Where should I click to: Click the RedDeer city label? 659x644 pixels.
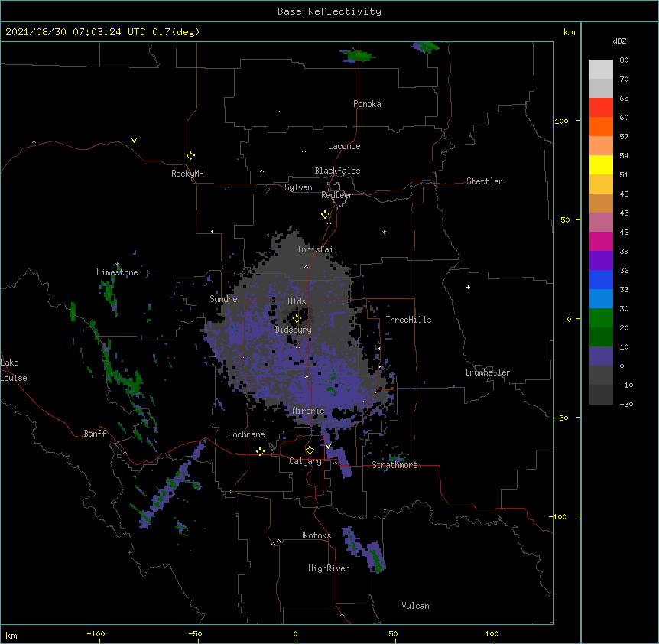pyautogui.click(x=336, y=195)
